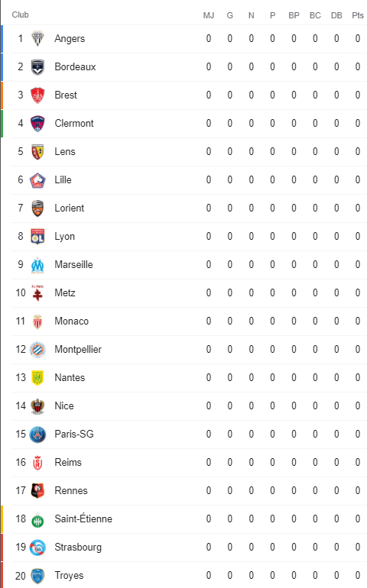Select the Troyes team name
This screenshot has width=367, height=588.
(69, 576)
